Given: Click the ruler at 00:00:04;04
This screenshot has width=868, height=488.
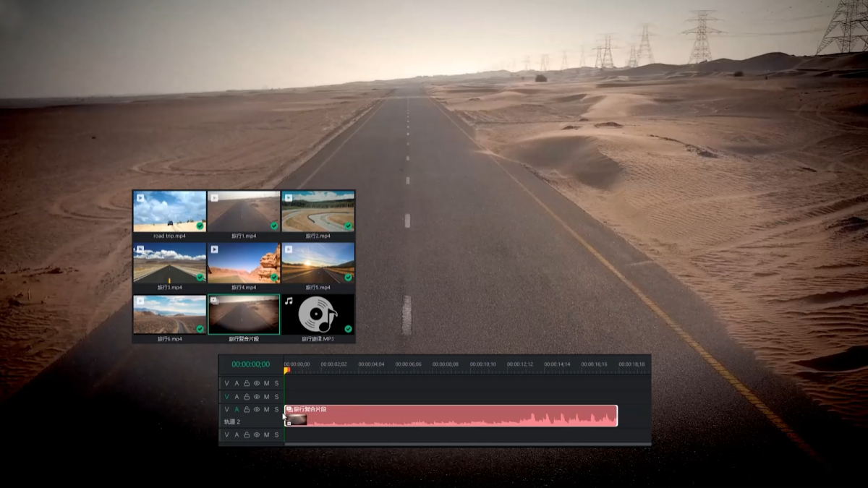Looking at the screenshot, I should point(371,364).
